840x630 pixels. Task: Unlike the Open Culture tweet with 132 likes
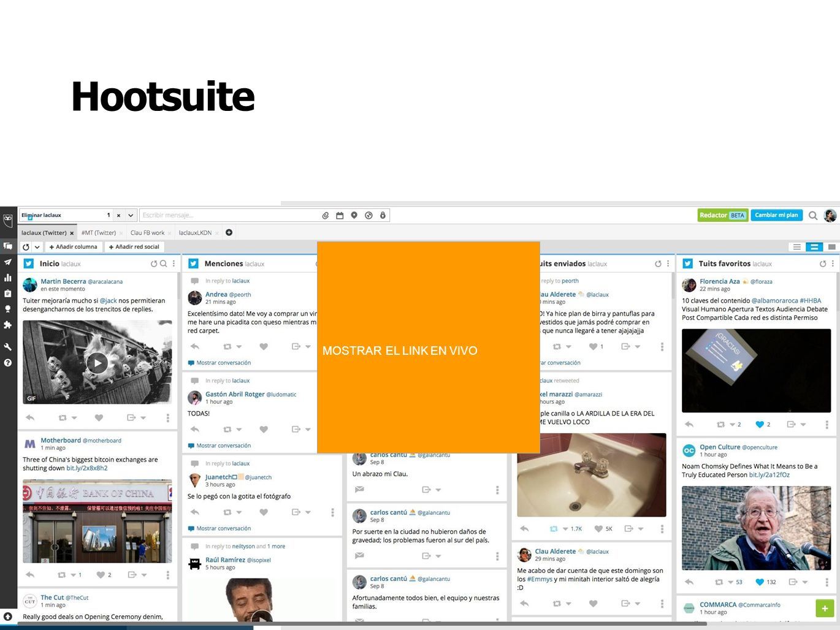(x=760, y=582)
